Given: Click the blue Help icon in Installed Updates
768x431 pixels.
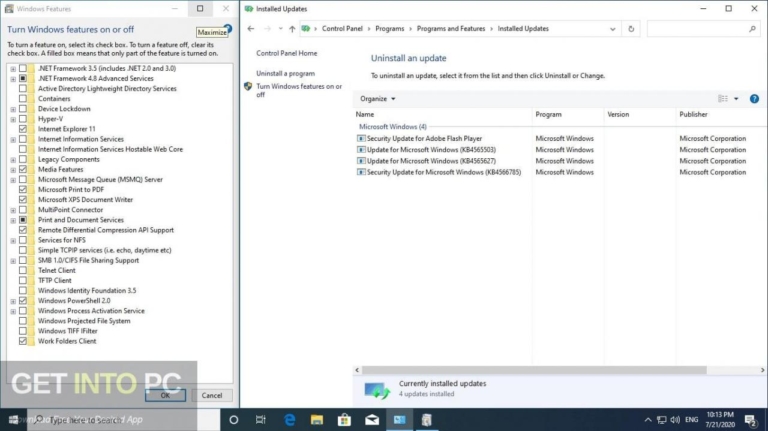Looking at the screenshot, I should 754,99.
